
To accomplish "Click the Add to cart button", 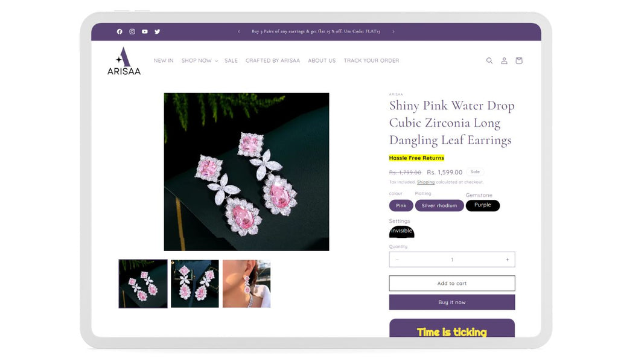I will click(451, 283).
